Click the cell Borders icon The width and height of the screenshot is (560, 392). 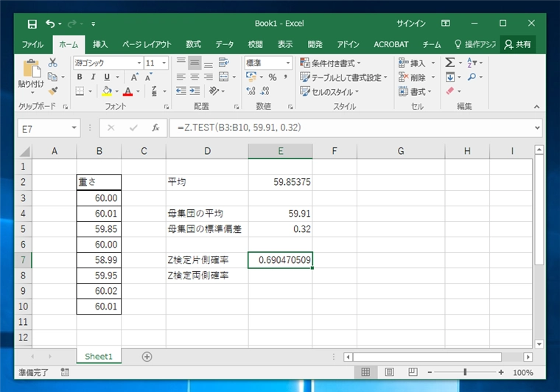coord(80,91)
